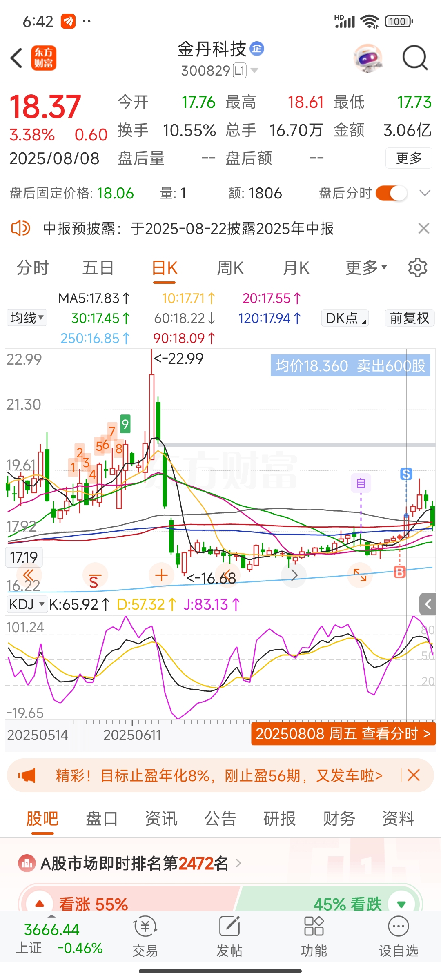
Task: Open the 研报 tab
Action: point(280,818)
